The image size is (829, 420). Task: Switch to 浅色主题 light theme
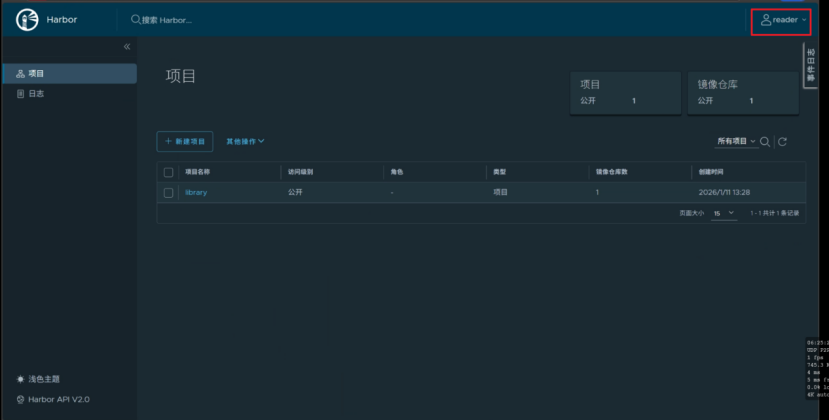pos(39,379)
